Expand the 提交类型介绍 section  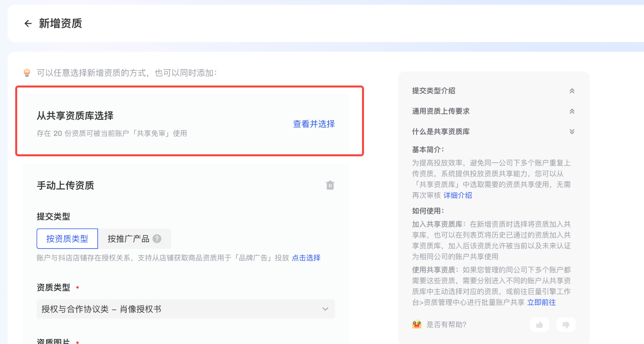tap(572, 91)
